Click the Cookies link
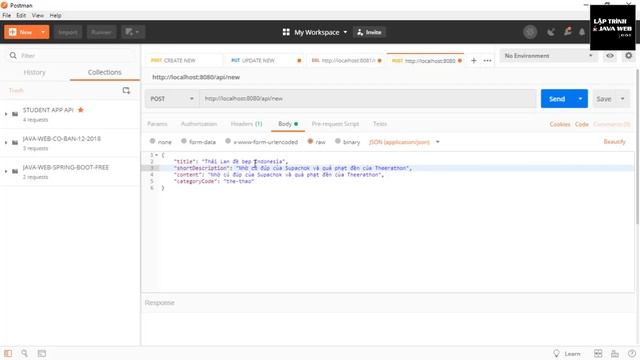Viewport: 640px width, 360px height. coord(560,124)
